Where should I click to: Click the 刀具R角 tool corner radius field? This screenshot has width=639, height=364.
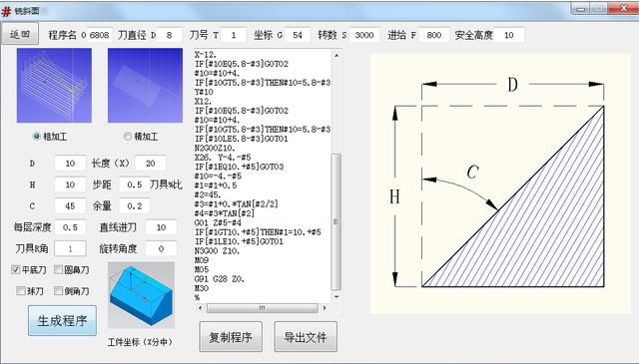coord(70,248)
